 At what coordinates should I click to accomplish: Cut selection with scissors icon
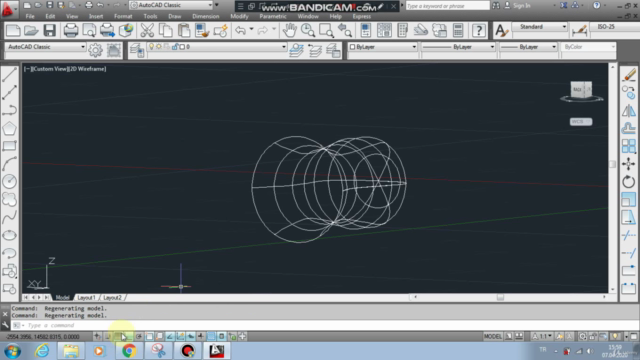[147, 31]
